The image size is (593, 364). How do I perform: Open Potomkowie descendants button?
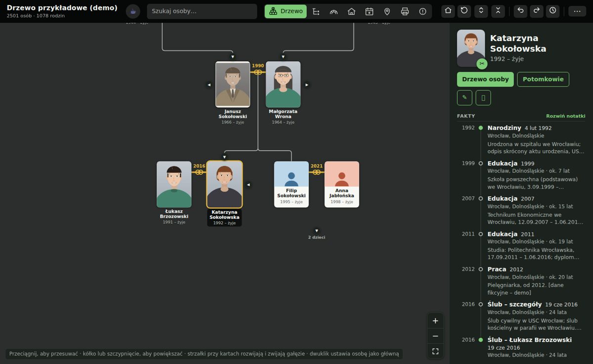[x=543, y=79]
